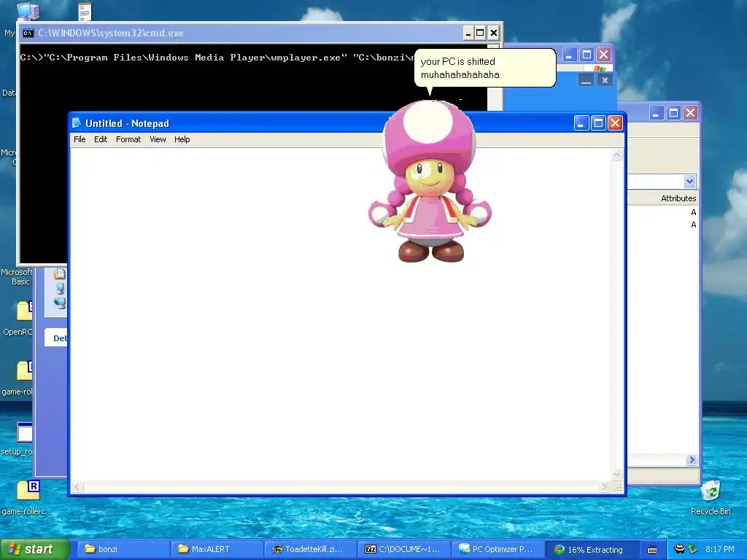This screenshot has width=747, height=560.
Task: Click network places icon in the left background panel
Action: click(x=60, y=303)
